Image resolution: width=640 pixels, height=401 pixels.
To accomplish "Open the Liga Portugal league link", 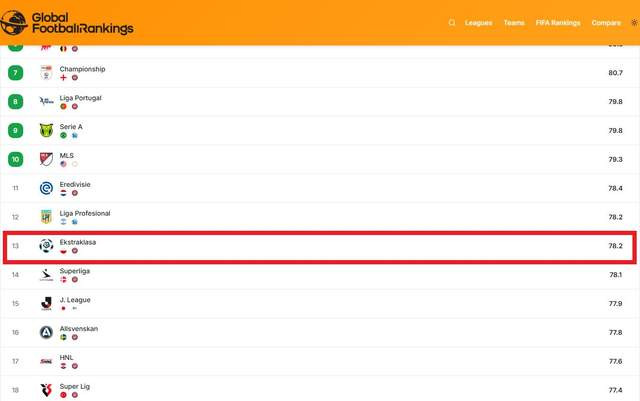I will [80, 98].
